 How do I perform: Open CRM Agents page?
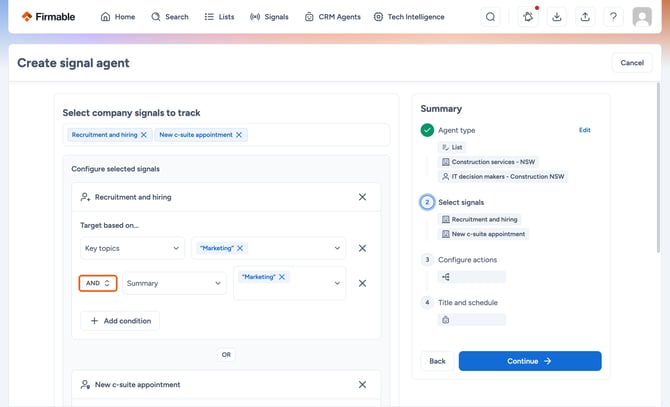333,17
